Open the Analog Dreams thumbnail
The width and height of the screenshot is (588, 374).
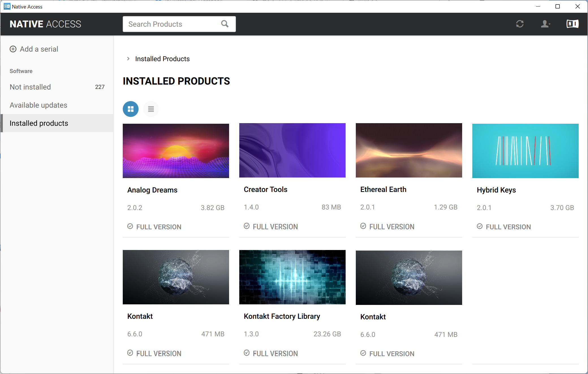point(176,151)
